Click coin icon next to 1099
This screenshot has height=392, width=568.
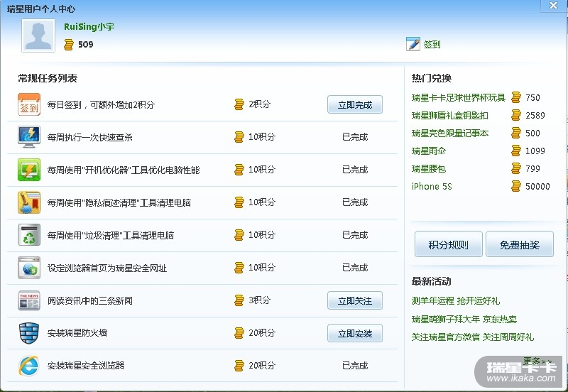point(516,151)
